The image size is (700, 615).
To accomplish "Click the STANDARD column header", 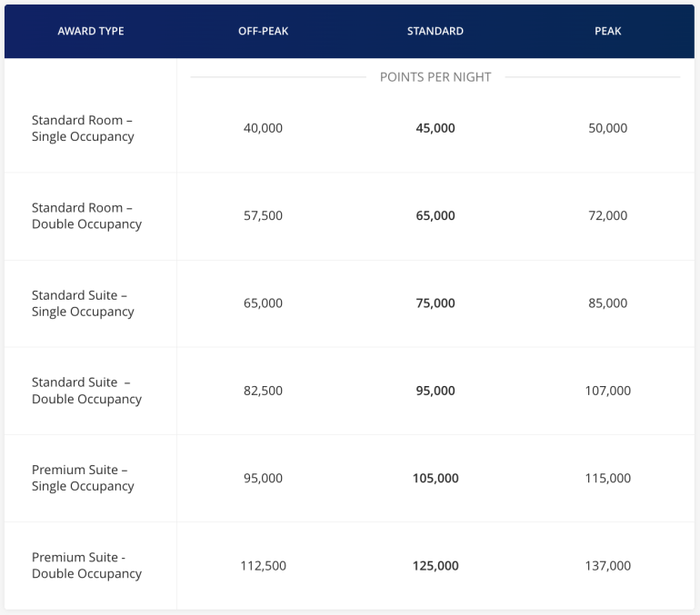I will (x=435, y=31).
